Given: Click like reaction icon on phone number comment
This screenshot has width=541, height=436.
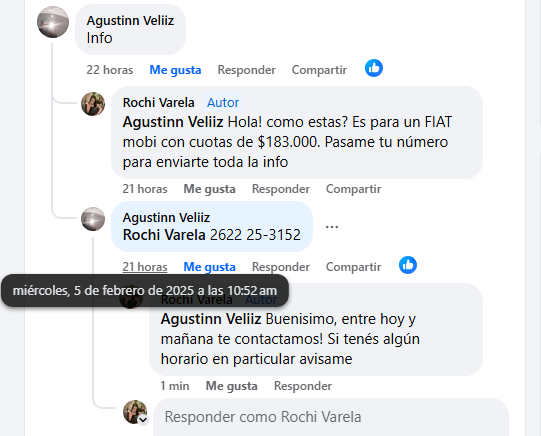Looking at the screenshot, I should tap(408, 265).
